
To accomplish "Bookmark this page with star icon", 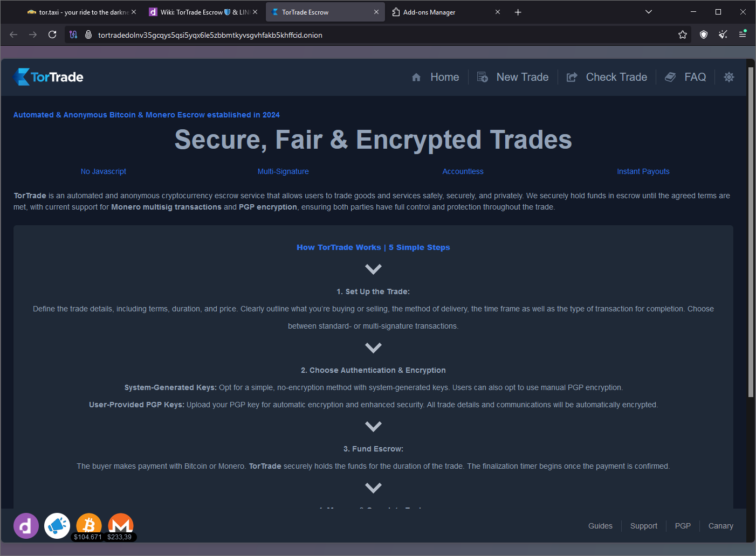I will click(x=683, y=34).
